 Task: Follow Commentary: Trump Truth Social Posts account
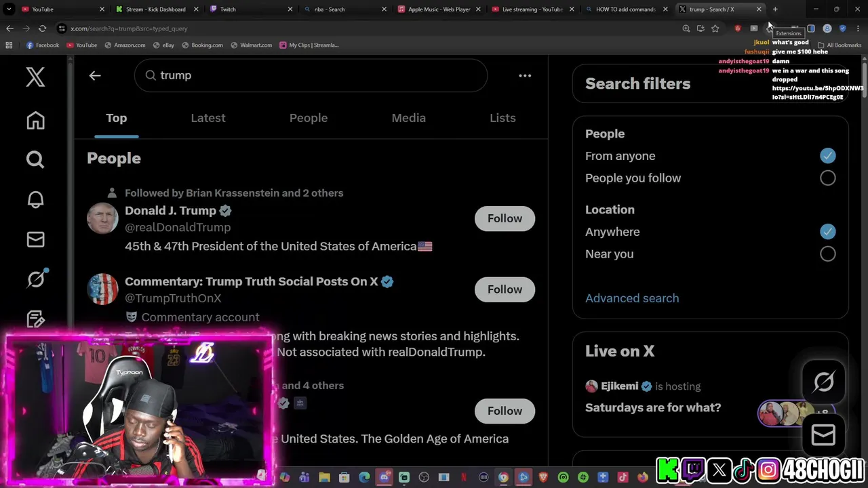(505, 289)
